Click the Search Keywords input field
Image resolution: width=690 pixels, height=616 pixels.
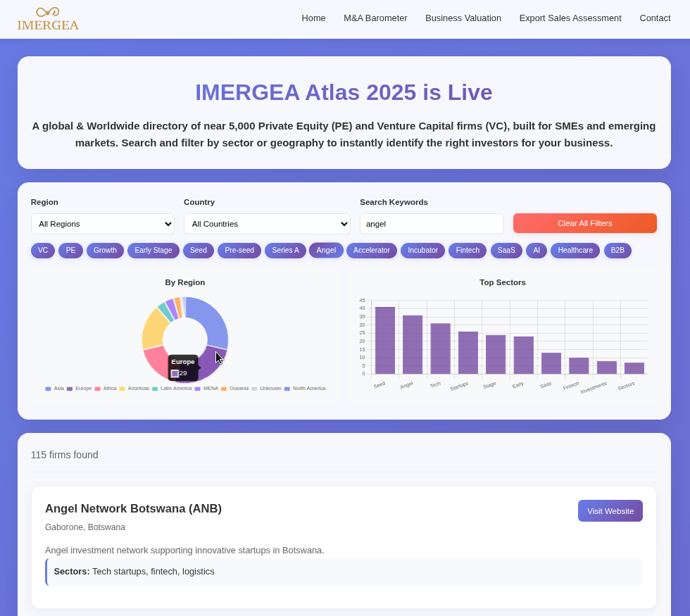432,224
